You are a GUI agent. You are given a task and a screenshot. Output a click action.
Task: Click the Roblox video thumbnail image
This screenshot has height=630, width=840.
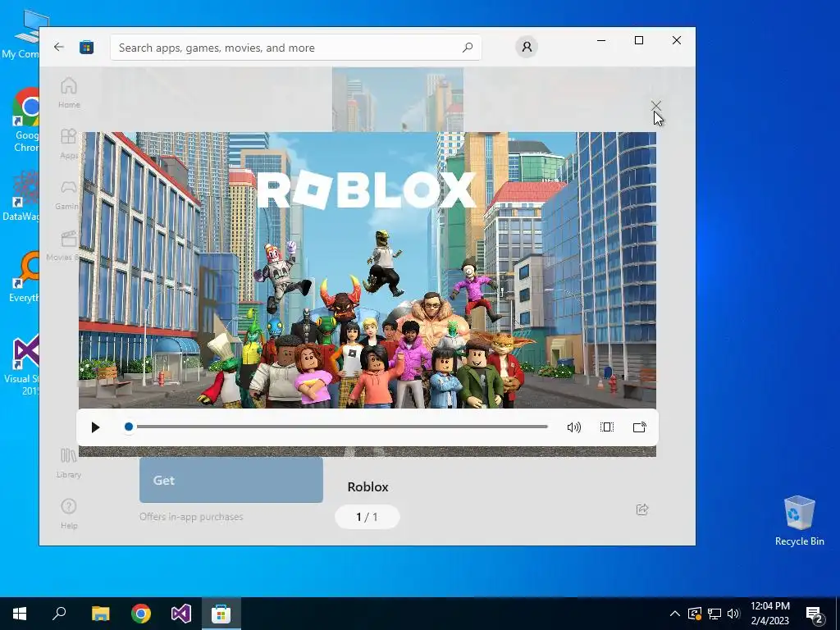[367, 270]
